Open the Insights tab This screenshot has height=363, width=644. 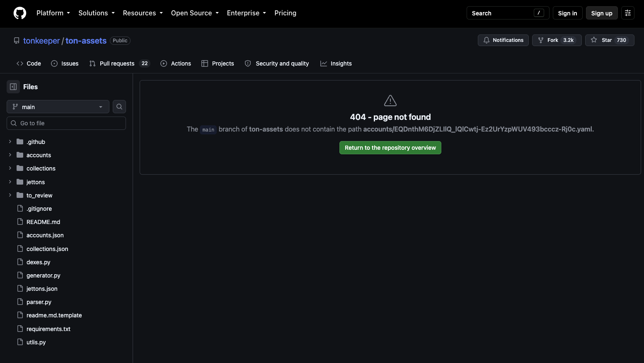[x=336, y=63]
